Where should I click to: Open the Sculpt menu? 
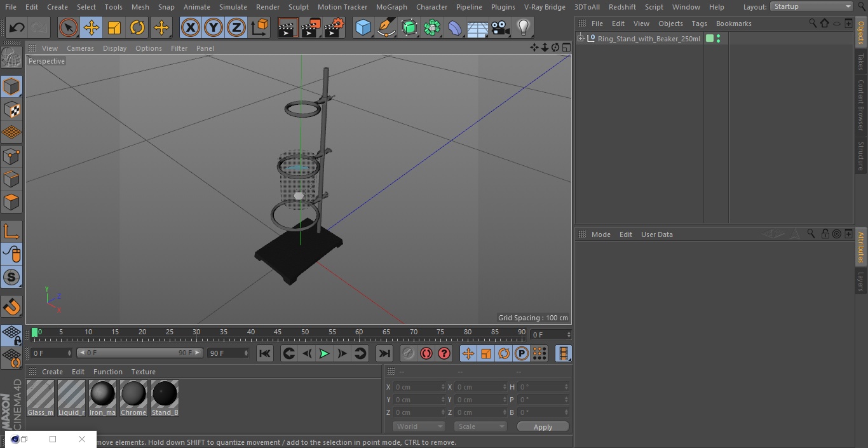click(x=299, y=7)
